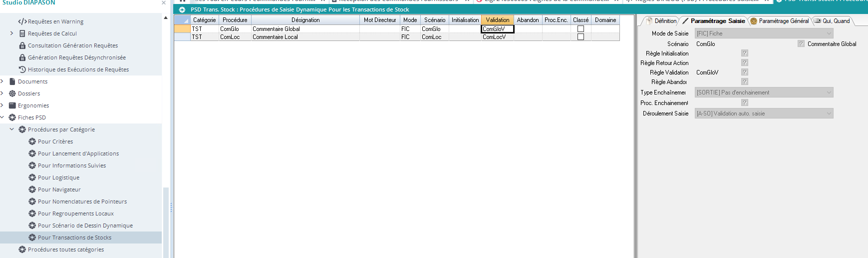Collapse the Procédures par Catégorie node
The width and height of the screenshot is (868, 258).
11,129
